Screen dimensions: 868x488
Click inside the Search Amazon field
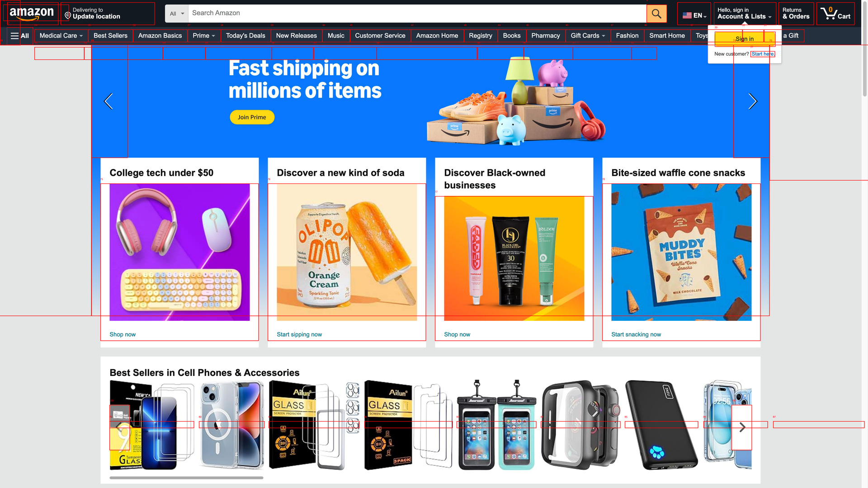tap(417, 14)
